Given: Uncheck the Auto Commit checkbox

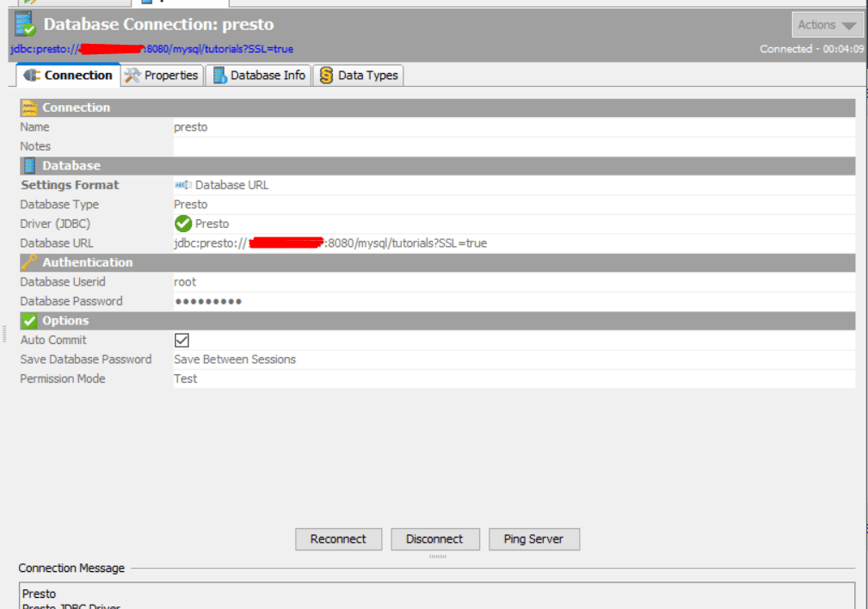Looking at the screenshot, I should pos(182,339).
